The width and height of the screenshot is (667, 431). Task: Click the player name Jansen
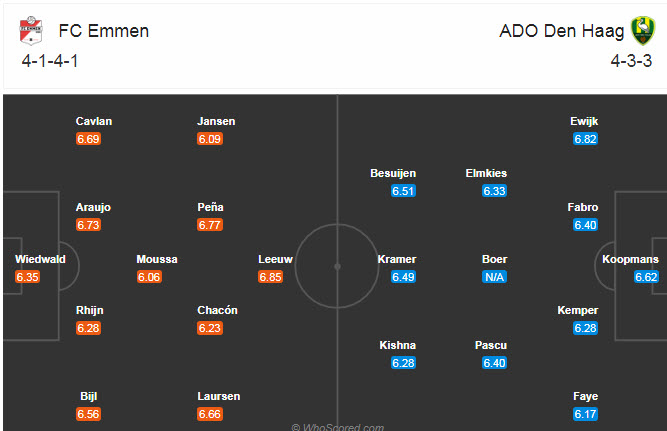click(x=217, y=121)
